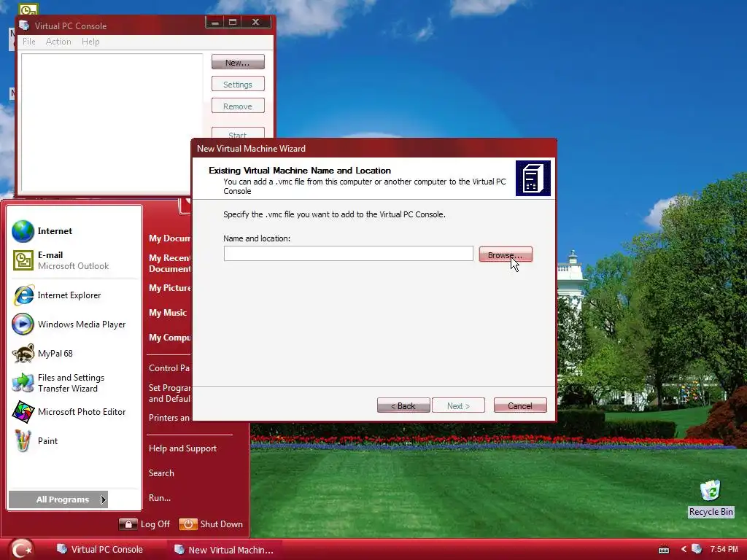Click the Recycle Bin desktop icon
747x560 pixels.
pos(711,491)
